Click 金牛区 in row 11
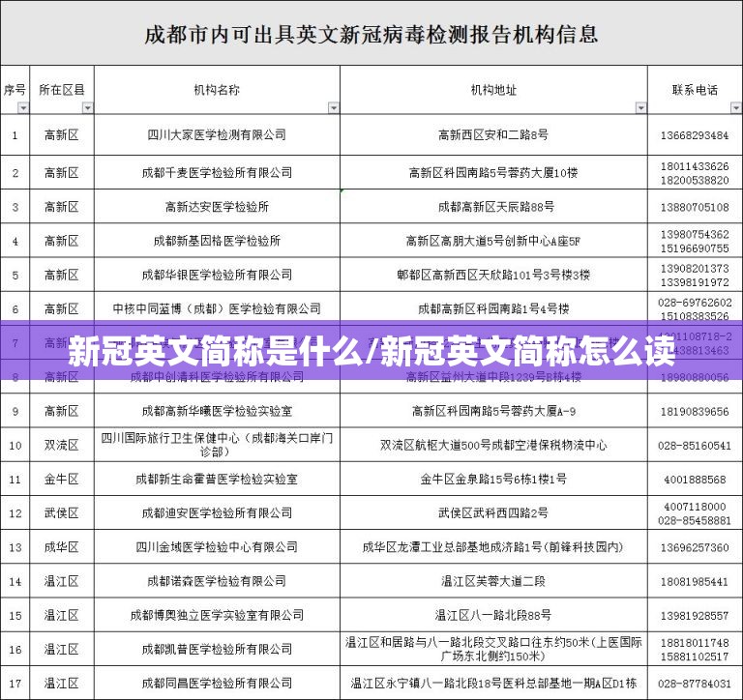This screenshot has height=700, width=743. pos(62,480)
